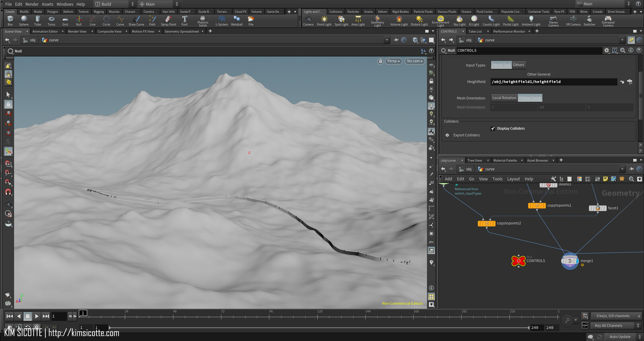Create a Null with shelf tool

click(78, 21)
